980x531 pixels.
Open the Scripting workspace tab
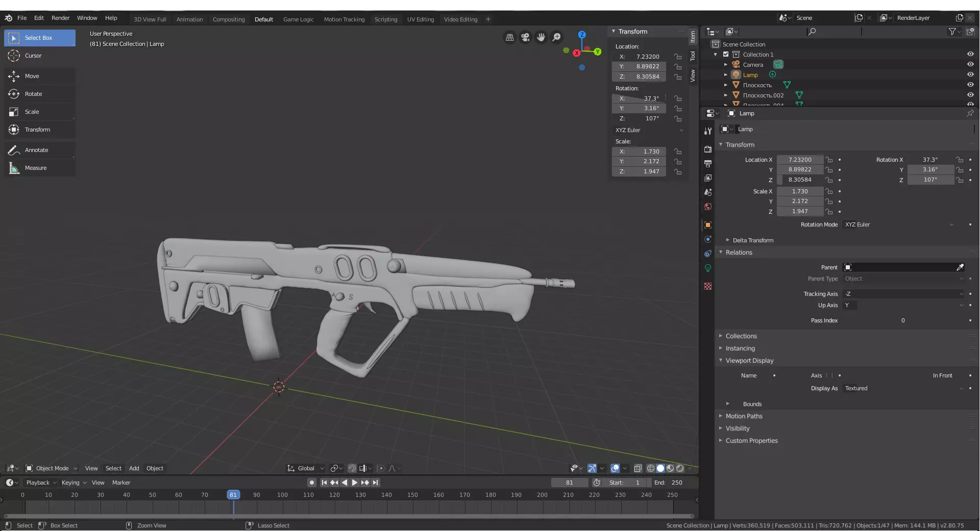386,19
